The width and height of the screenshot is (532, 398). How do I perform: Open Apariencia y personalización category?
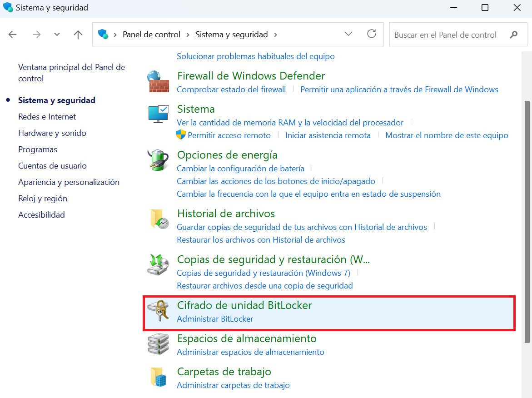(x=69, y=182)
